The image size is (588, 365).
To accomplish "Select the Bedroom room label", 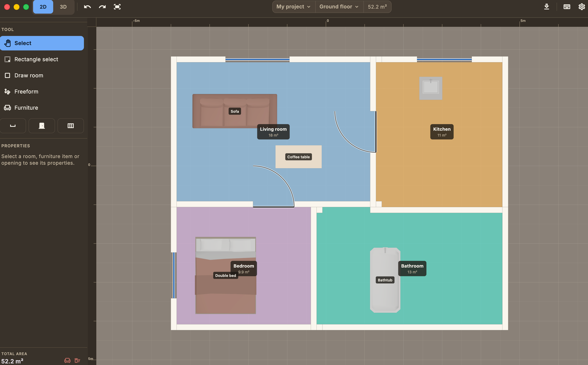I will [244, 269].
